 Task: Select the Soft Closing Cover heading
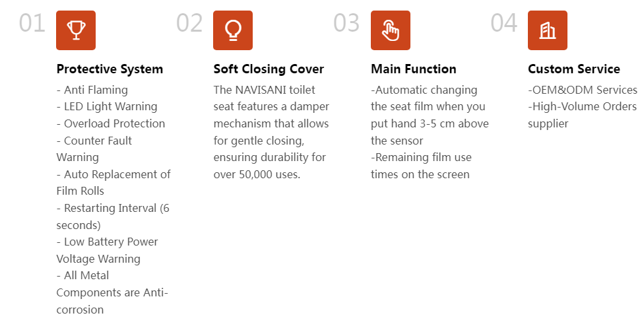(x=269, y=69)
